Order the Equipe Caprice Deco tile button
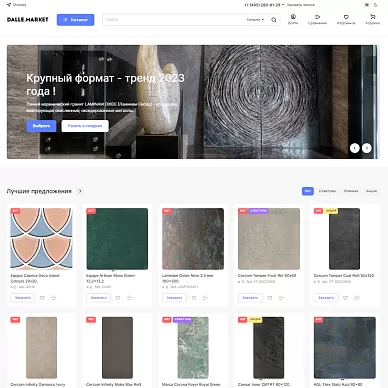The height and width of the screenshot is (388, 388). pos(23,298)
